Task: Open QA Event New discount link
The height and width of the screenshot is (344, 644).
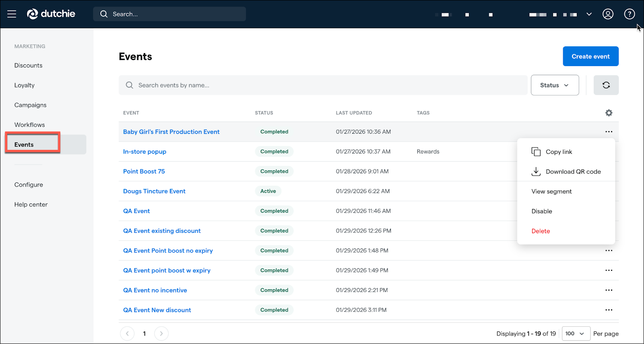Action: (157, 310)
